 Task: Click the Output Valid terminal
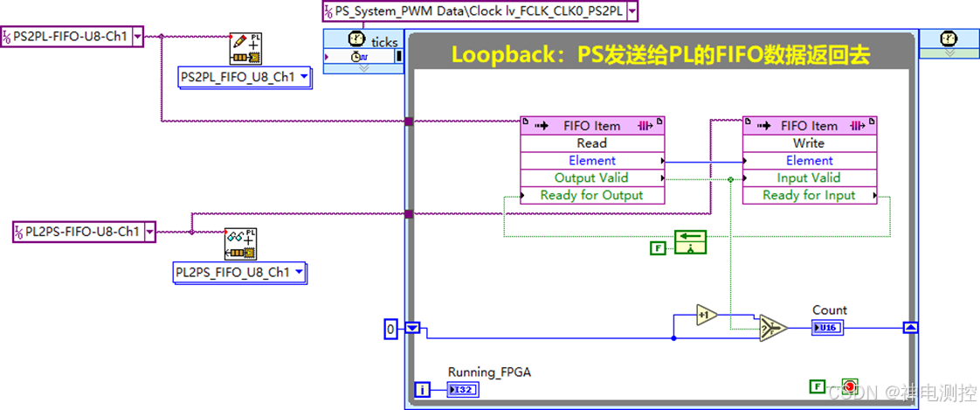[x=592, y=177]
